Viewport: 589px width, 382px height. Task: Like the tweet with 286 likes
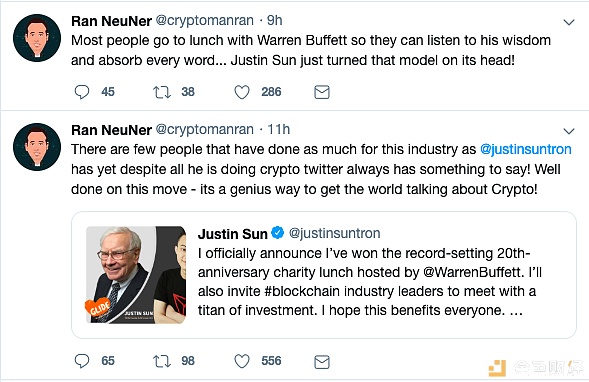click(x=242, y=92)
